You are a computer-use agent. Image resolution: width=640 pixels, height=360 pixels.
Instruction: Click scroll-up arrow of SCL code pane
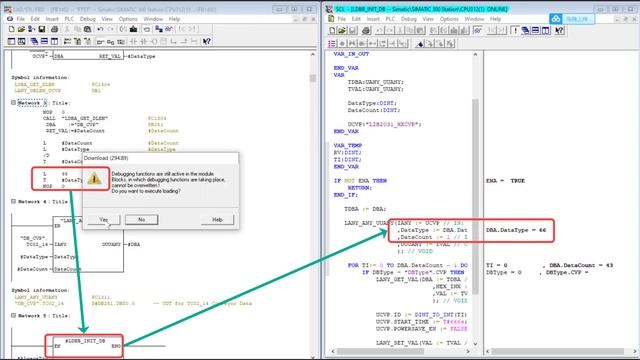(476, 54)
